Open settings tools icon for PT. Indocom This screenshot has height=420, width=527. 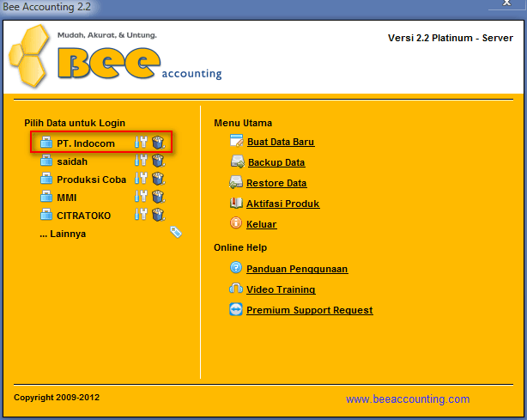pyautogui.click(x=141, y=143)
